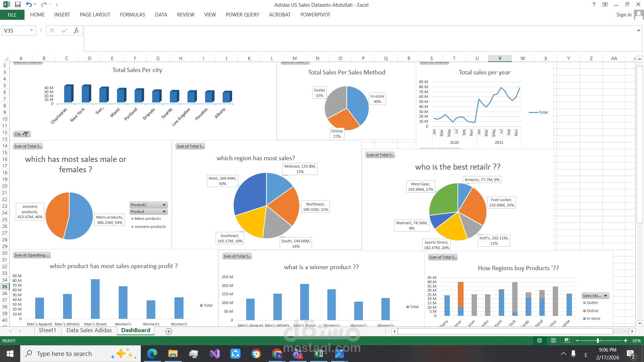Select the West region pie data label
Screen dimensions: 644x362
click(x=222, y=181)
